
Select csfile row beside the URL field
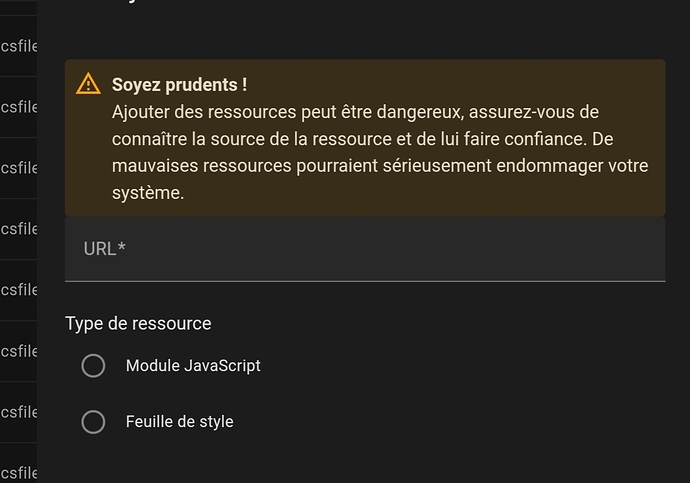tap(18, 229)
